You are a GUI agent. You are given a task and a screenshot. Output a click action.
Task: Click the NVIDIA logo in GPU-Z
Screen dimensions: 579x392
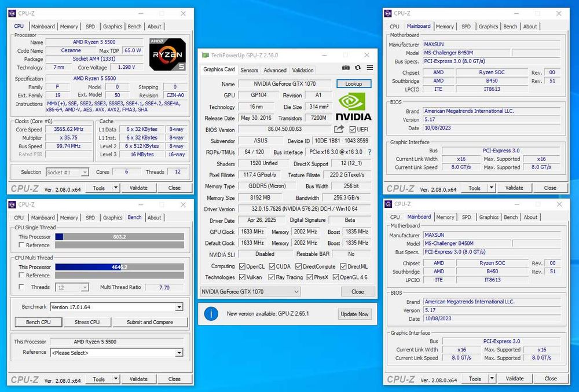pos(354,107)
